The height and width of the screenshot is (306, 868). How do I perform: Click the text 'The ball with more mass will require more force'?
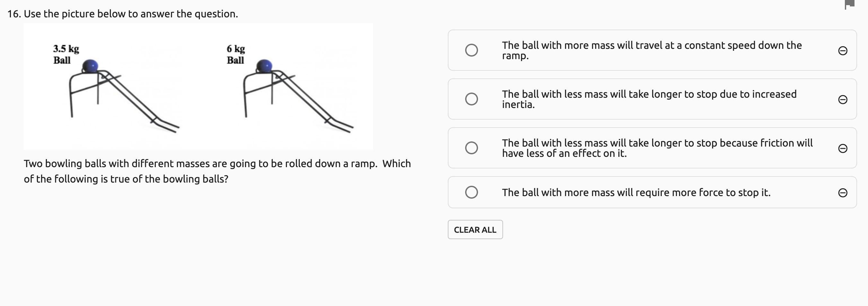pos(636,193)
